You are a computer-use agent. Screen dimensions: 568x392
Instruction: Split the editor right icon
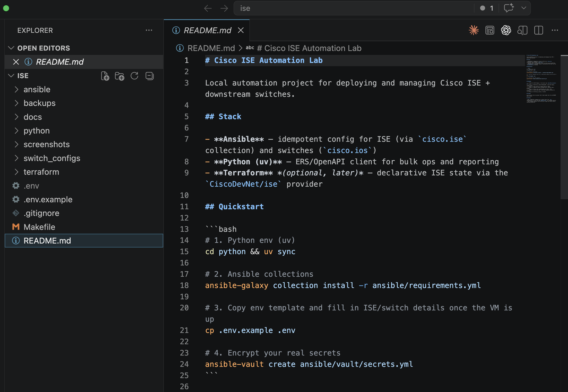point(539,30)
